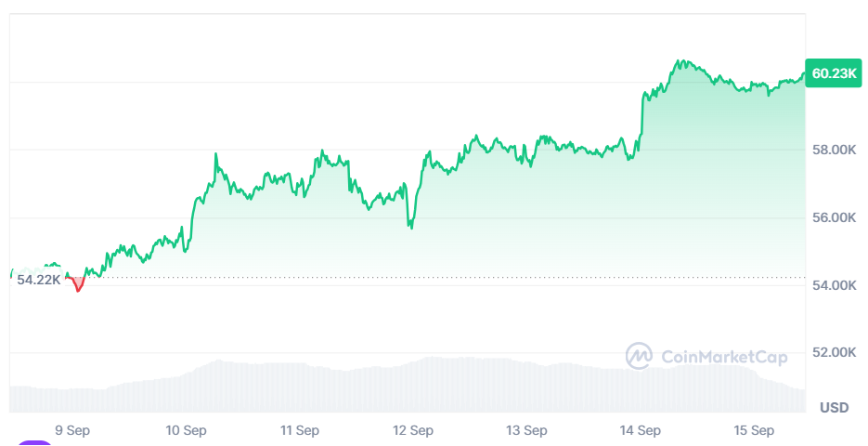This screenshot has width=868, height=446.
Task: Click the CoinMarketCap logo icon watermark
Action: [639, 356]
